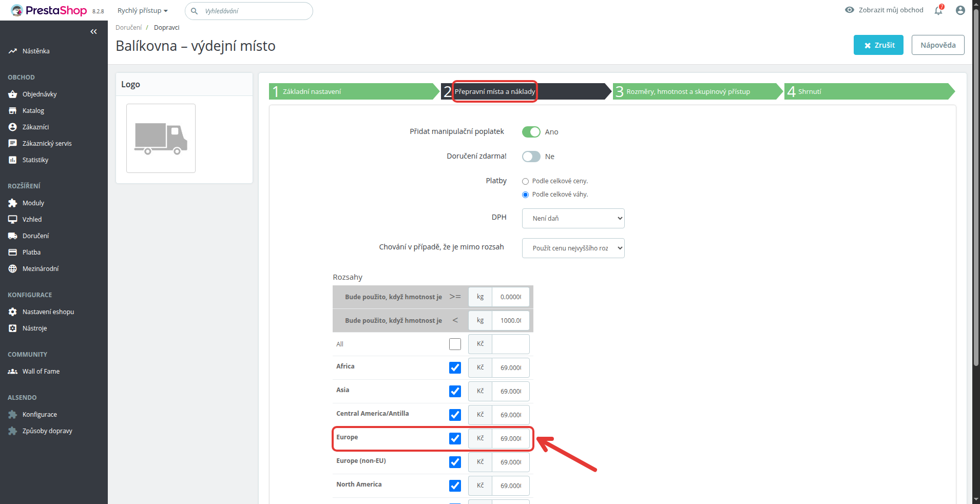Uncheck the Europe zone checkbox
Screen dimensions: 980x504
[455, 438]
